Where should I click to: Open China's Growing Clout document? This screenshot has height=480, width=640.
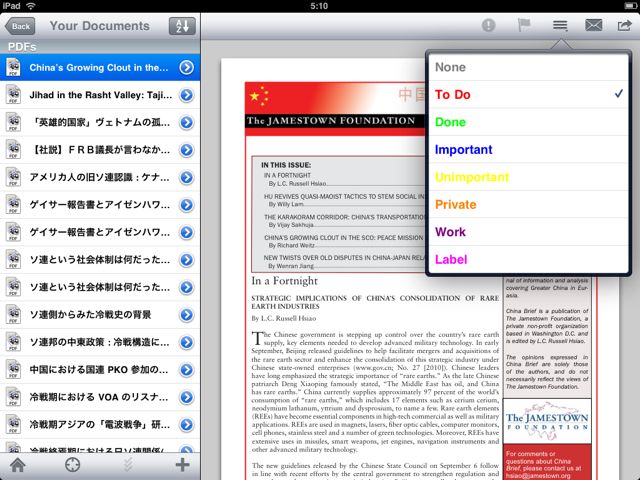pyautogui.click(x=100, y=67)
